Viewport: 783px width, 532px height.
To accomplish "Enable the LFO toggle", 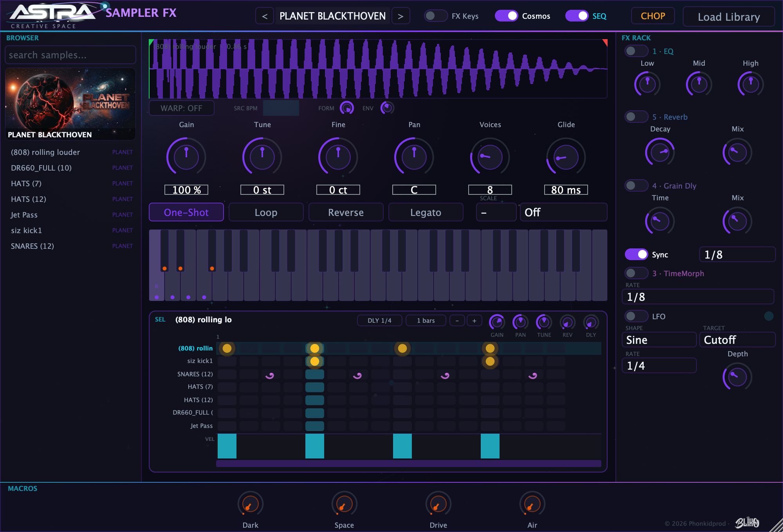I will coord(636,316).
